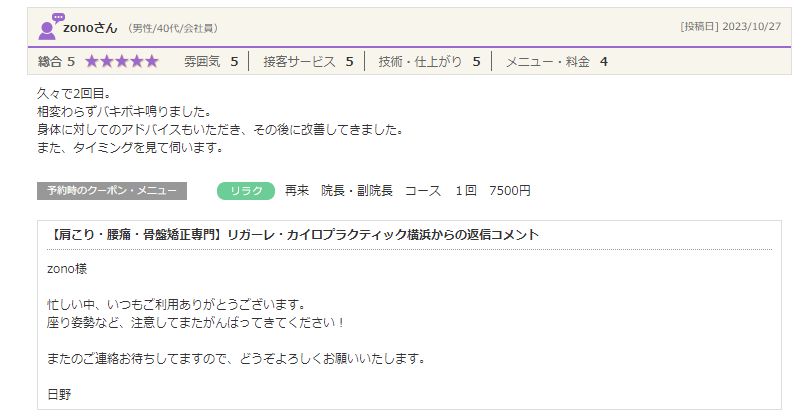Viewport: 808px width, 419px height.
Task: Click the メニュー・料金 4 rating
Action: [557, 62]
